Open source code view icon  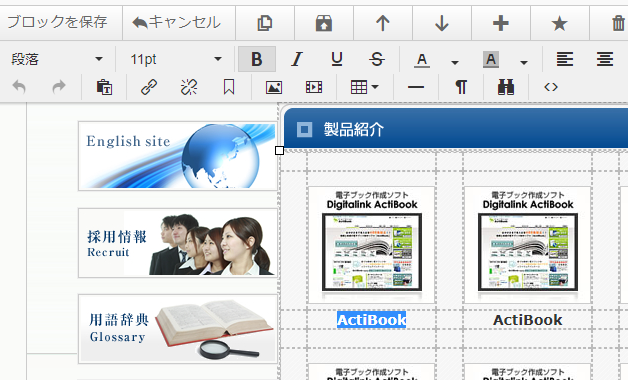(551, 87)
